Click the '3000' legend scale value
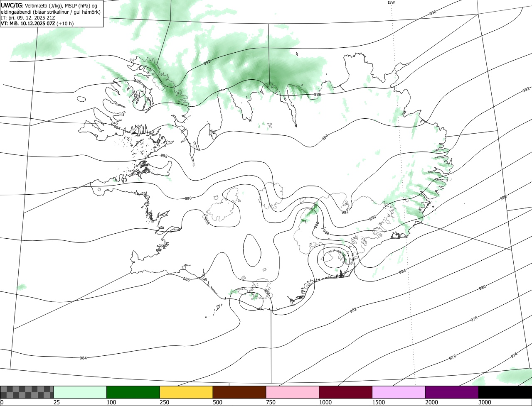 point(485,402)
